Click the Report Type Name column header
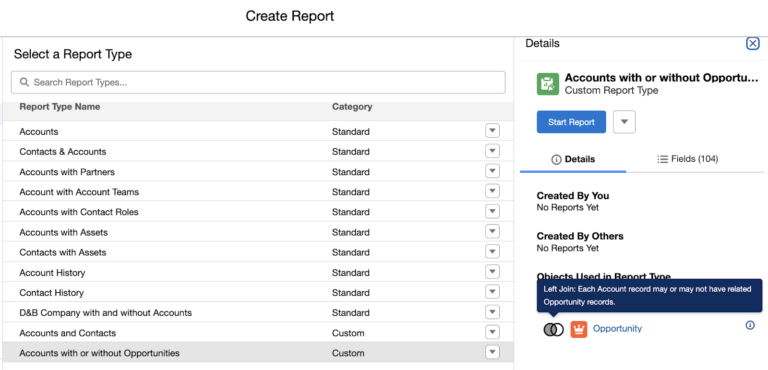The height and width of the screenshot is (370, 768). pos(60,107)
